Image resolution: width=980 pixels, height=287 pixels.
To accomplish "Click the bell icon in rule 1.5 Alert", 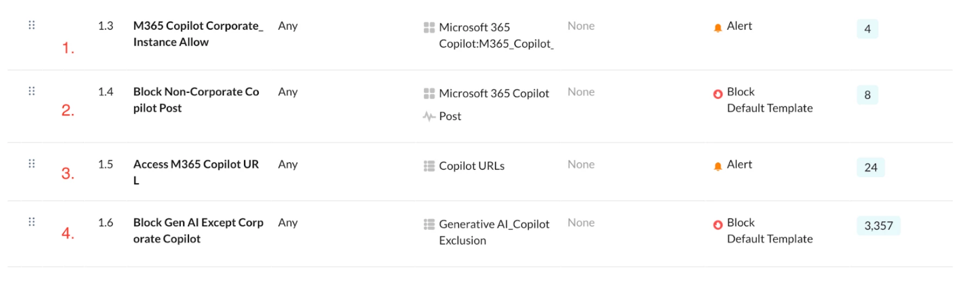I will point(718,166).
